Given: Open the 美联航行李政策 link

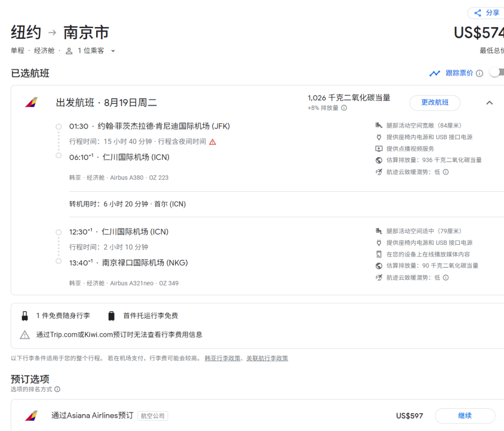Looking at the screenshot, I should tap(267, 358).
